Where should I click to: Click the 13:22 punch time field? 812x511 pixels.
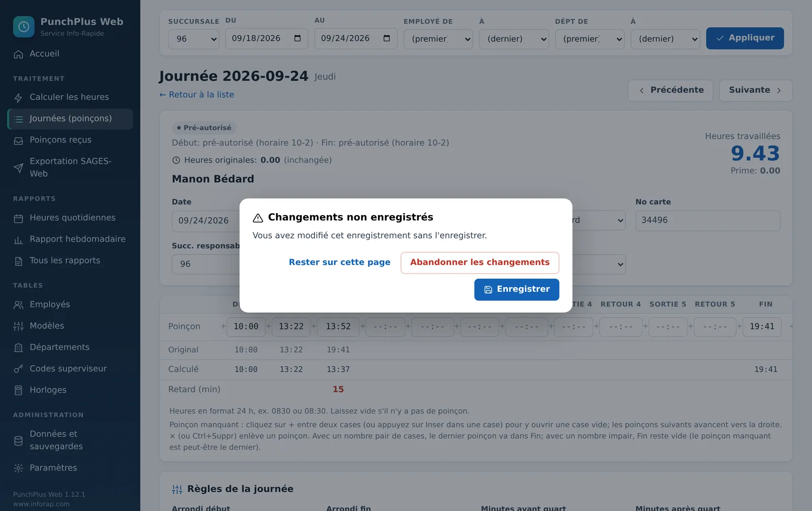(x=291, y=327)
